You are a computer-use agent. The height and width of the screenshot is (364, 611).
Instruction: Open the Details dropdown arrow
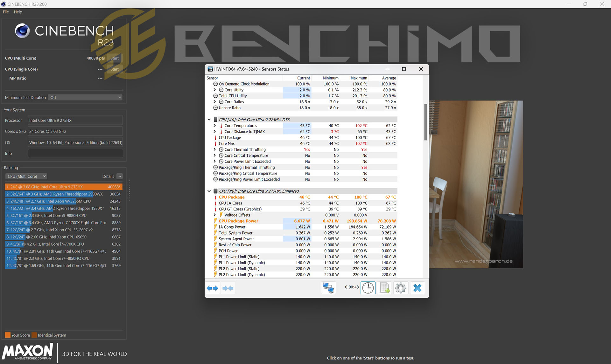click(x=120, y=176)
